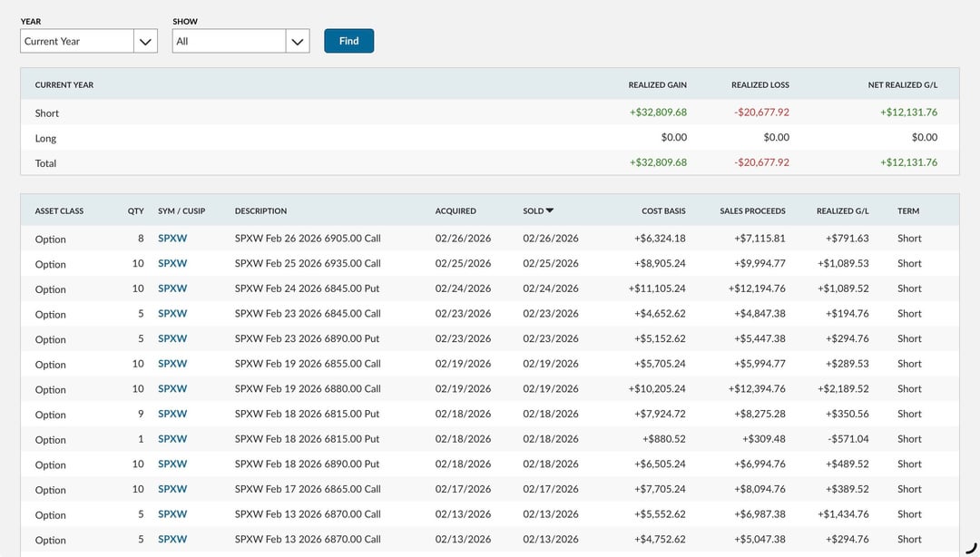Image resolution: width=980 pixels, height=557 pixels.
Task: Click the Cost Basis column header
Action: point(663,211)
